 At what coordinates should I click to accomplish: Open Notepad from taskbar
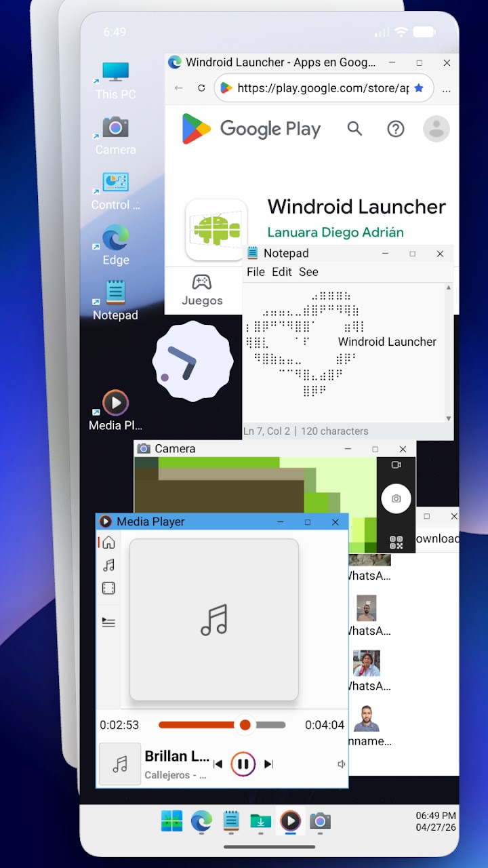(x=231, y=821)
